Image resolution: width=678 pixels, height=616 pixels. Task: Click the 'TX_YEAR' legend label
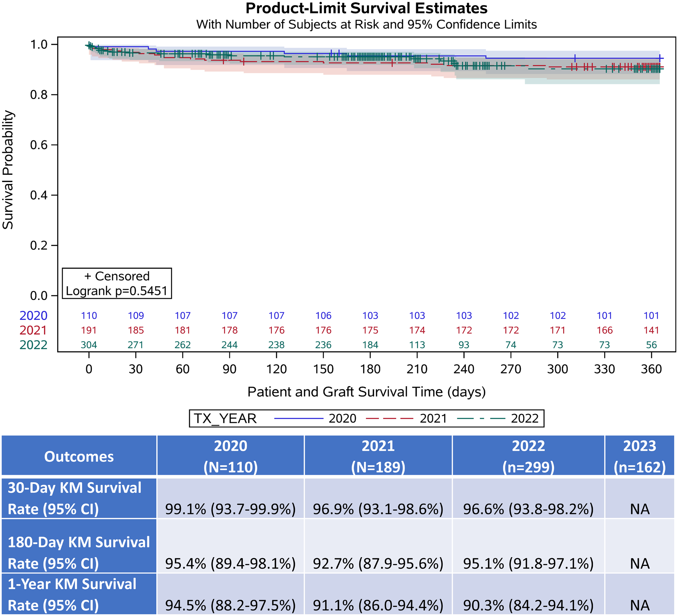[x=225, y=419]
